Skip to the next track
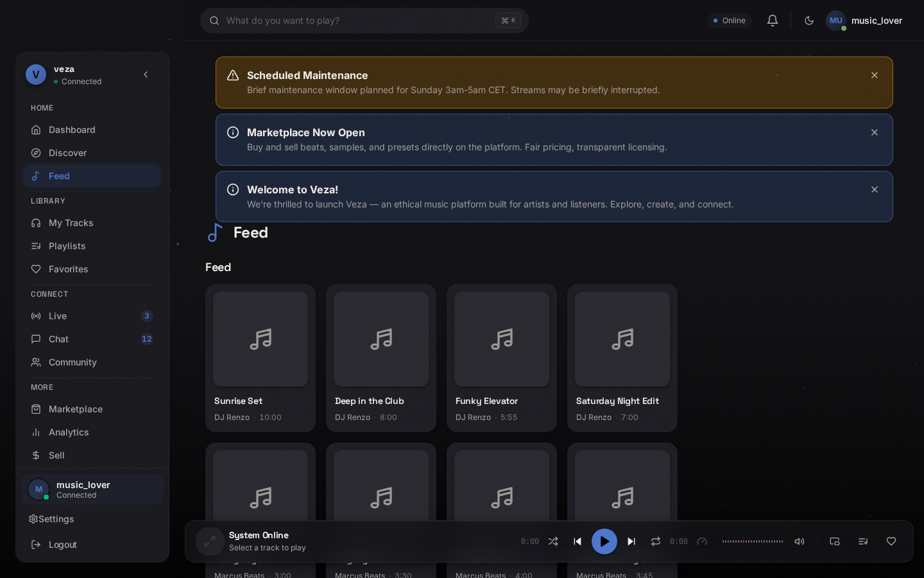Image resolution: width=924 pixels, height=578 pixels. point(631,541)
